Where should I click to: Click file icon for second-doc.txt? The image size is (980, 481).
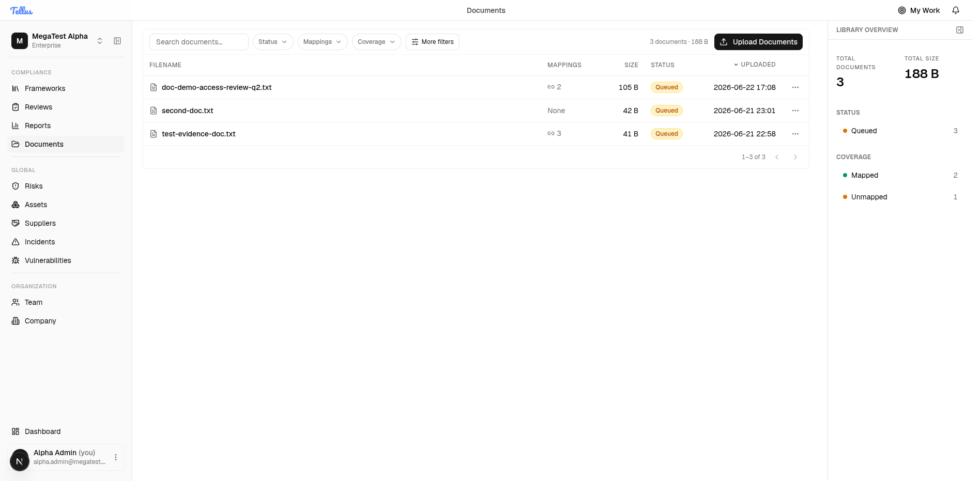point(154,111)
